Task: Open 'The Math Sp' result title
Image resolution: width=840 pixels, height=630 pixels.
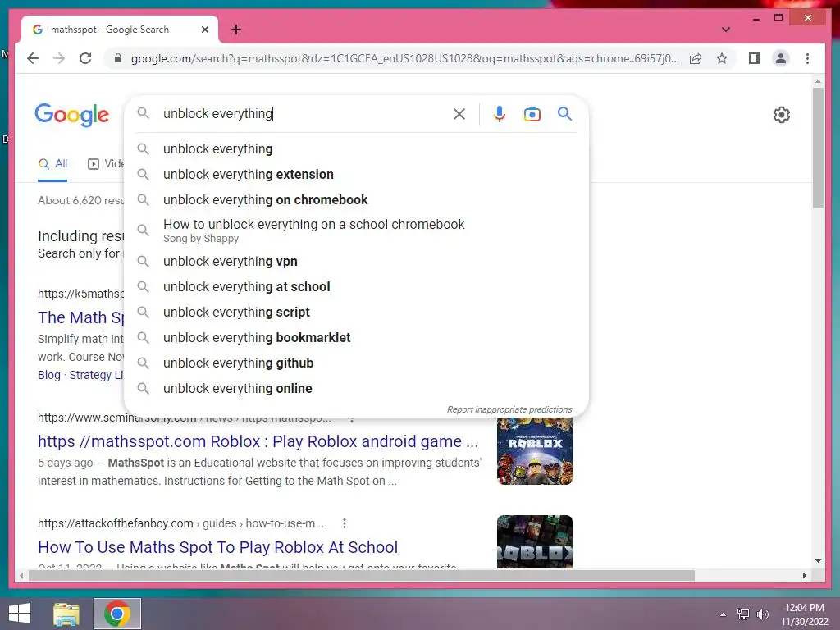Action: (x=80, y=317)
